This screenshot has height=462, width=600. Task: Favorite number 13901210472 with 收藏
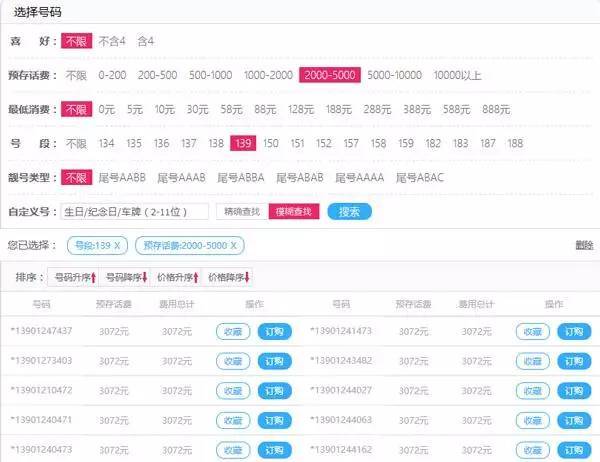click(x=233, y=391)
